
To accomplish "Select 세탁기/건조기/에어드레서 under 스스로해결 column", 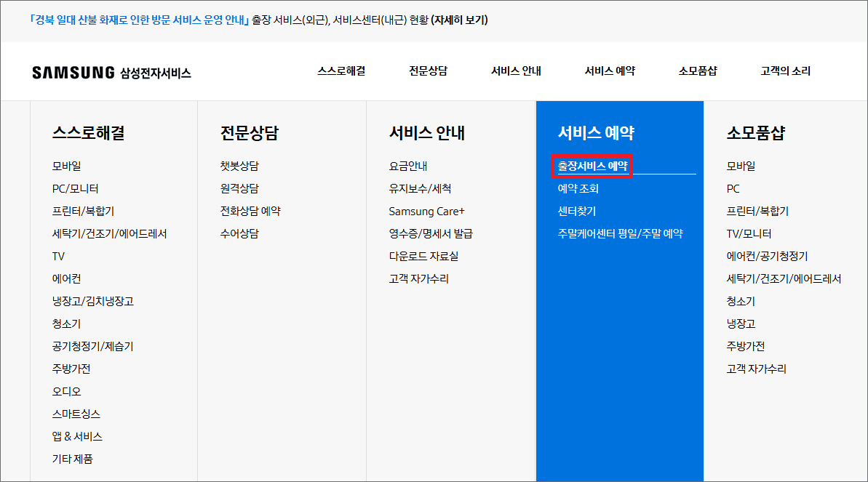I will (109, 233).
